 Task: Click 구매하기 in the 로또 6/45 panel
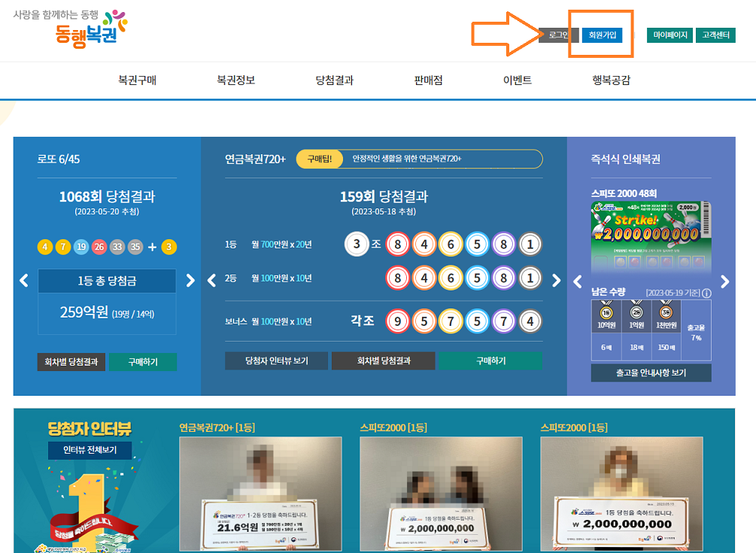click(x=143, y=362)
